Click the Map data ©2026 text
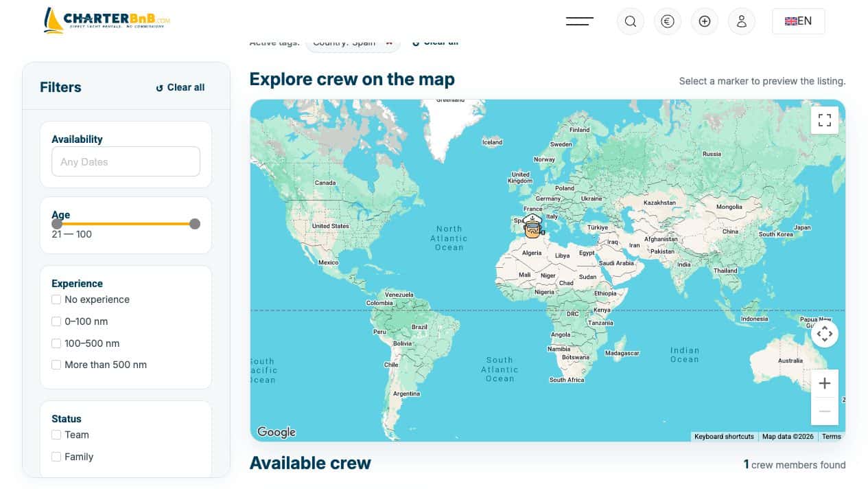This screenshot has width=868, height=489. click(788, 437)
